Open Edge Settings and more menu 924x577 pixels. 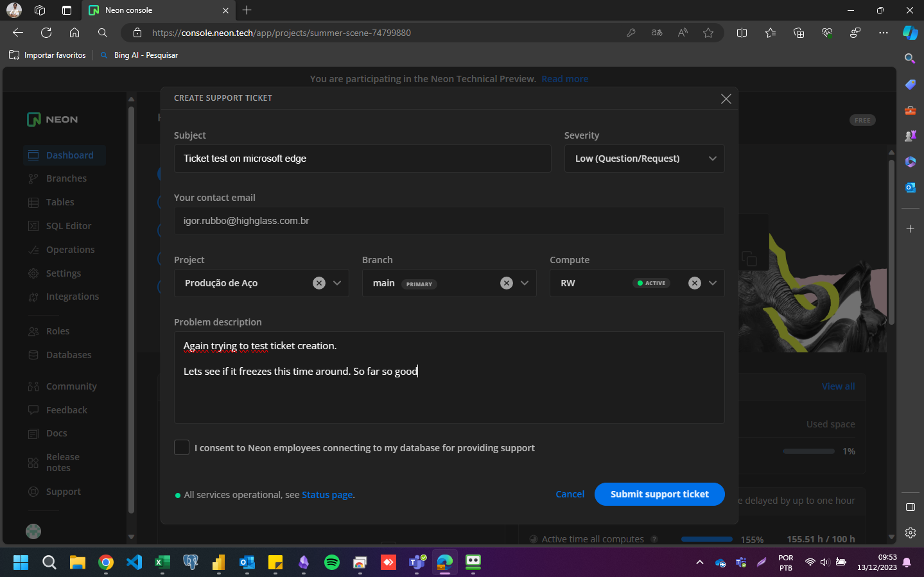click(884, 33)
